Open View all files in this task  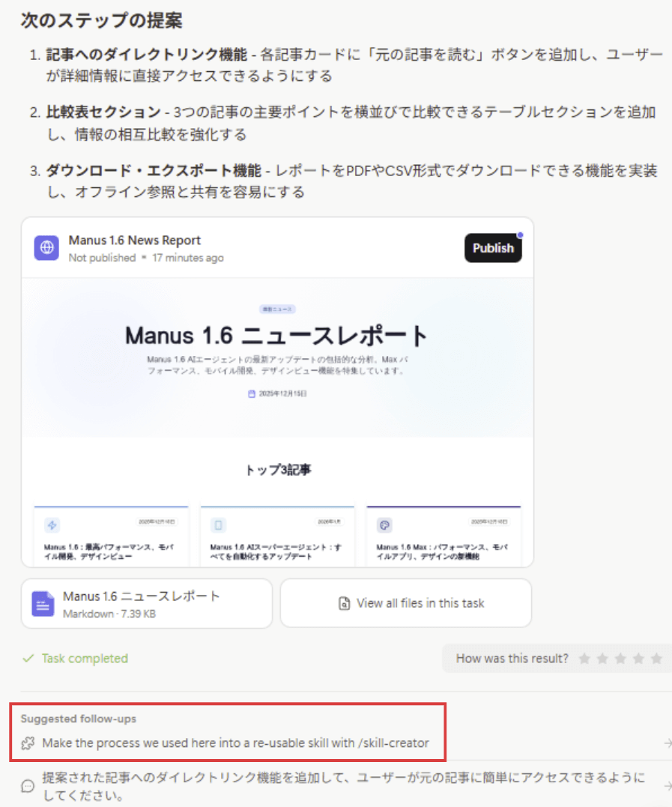click(406, 603)
